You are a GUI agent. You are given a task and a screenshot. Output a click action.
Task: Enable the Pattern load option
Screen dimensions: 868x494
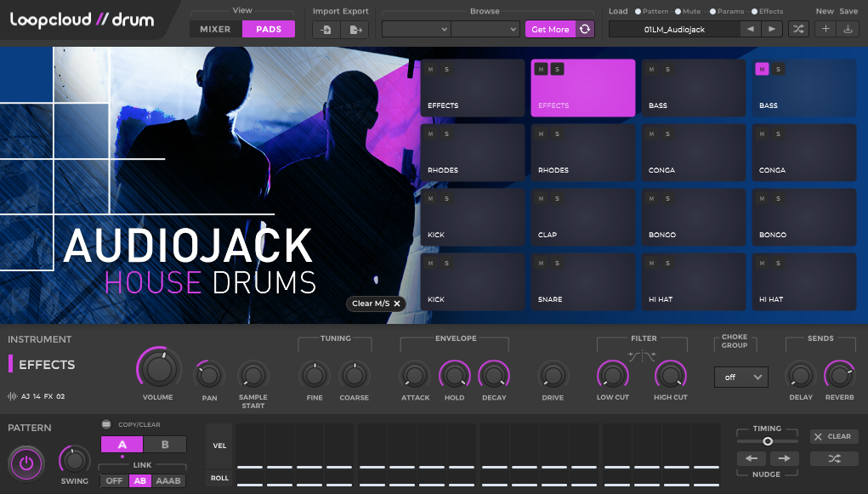tap(638, 11)
